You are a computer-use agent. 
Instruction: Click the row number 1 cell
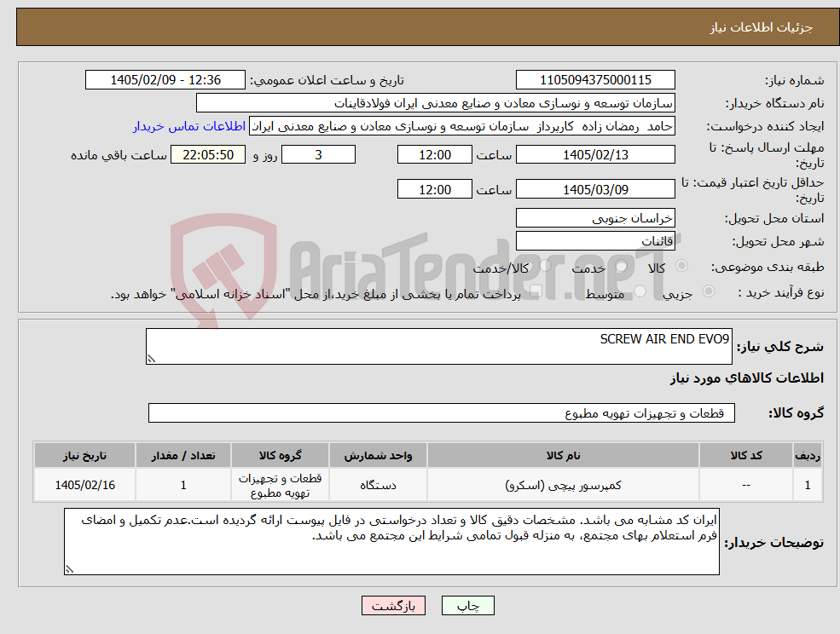click(x=808, y=485)
